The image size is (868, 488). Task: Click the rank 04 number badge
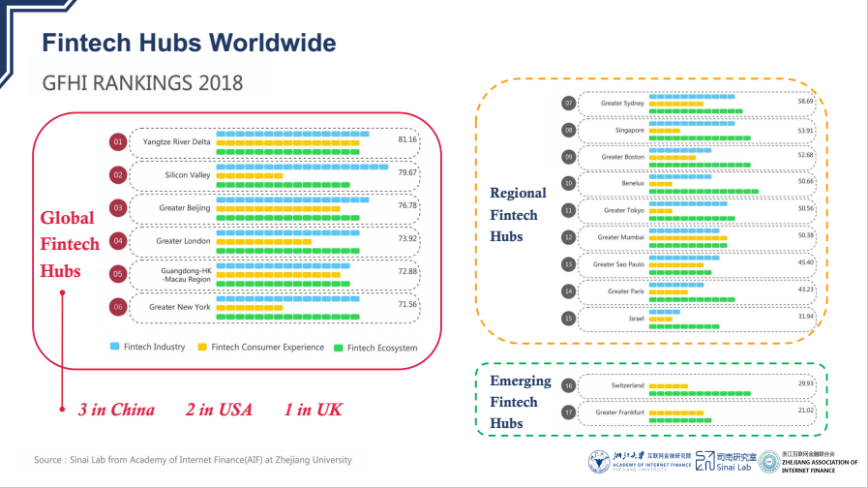coord(118,241)
